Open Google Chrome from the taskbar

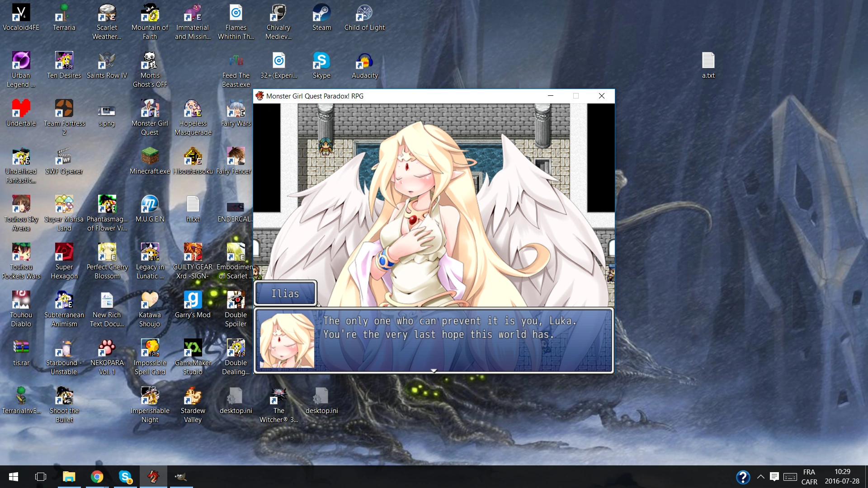click(x=97, y=477)
